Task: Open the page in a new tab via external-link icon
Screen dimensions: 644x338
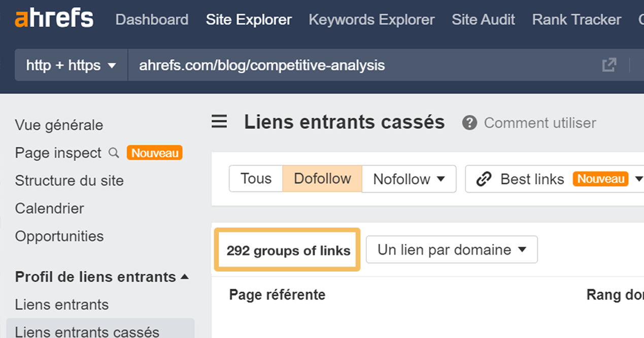Action: tap(608, 65)
